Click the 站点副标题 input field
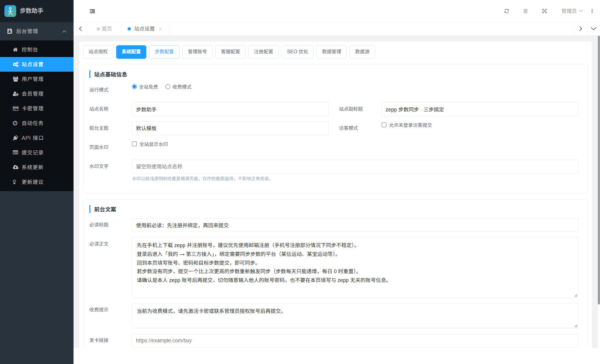This screenshot has height=364, width=600. 480,109
